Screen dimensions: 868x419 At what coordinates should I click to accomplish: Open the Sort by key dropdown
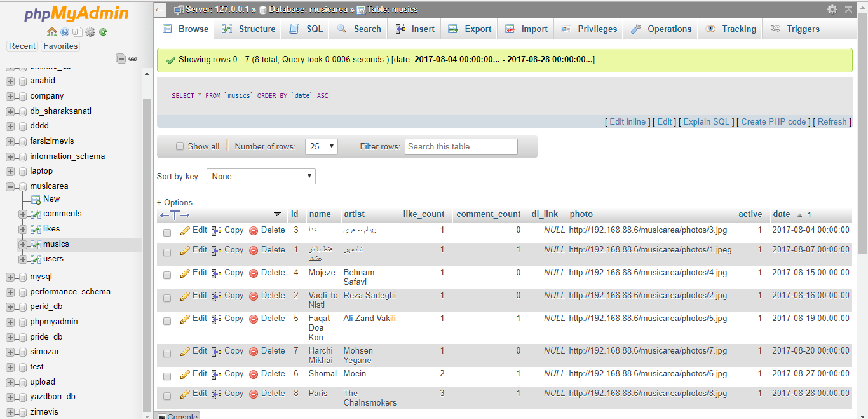pos(261,175)
